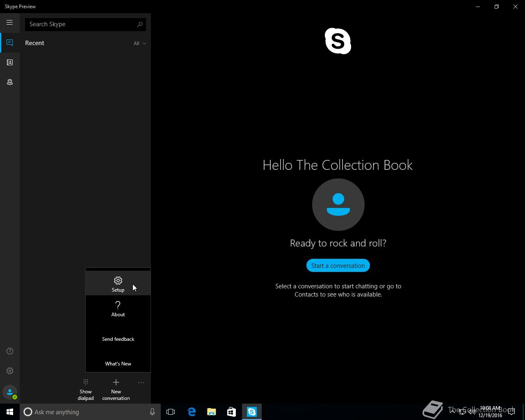Click the Skype logo at top

[x=338, y=41]
